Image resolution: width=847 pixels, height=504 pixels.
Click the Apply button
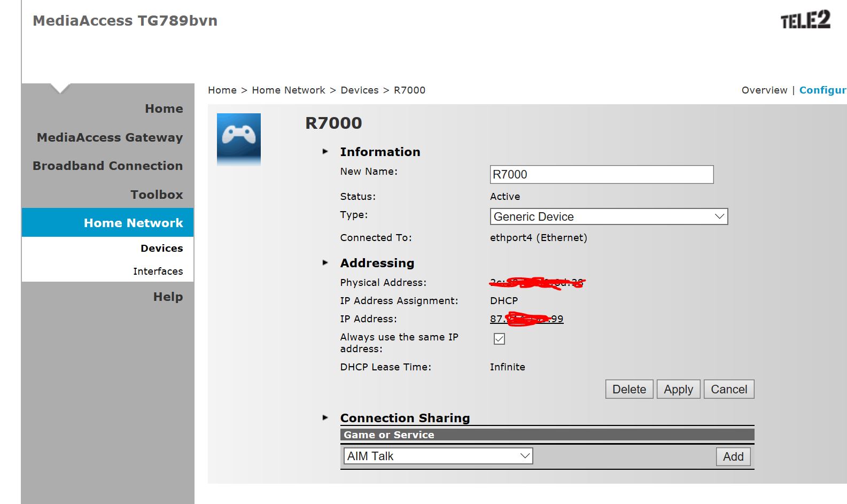click(x=678, y=389)
